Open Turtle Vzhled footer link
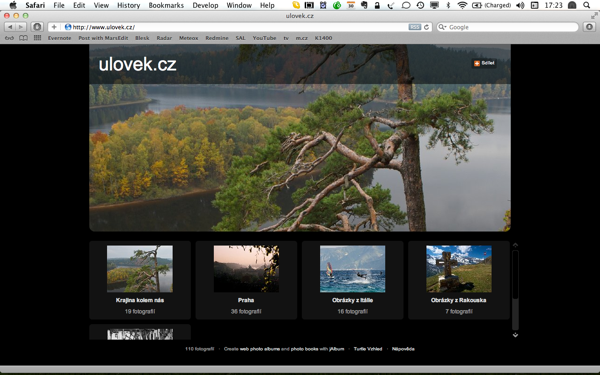Viewport: 600px width, 375px height. pos(368,349)
